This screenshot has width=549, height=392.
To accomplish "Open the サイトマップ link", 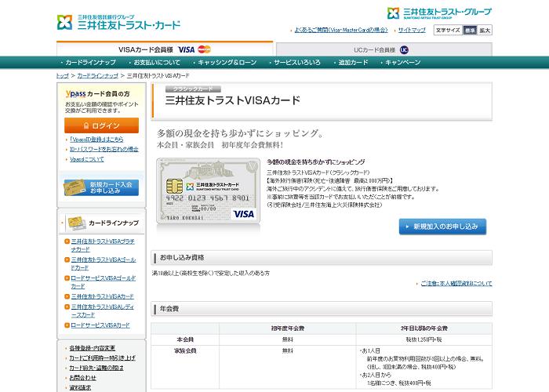I will tap(412, 30).
